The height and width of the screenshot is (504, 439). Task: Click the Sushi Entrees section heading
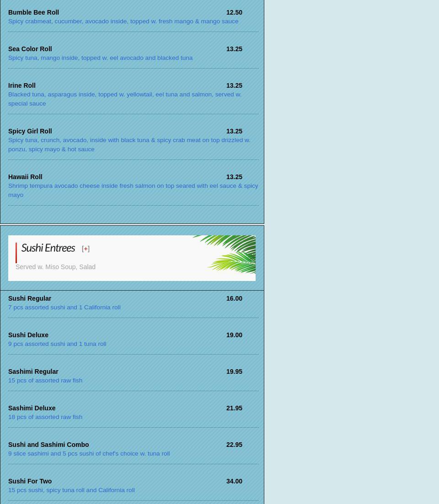coord(48,248)
